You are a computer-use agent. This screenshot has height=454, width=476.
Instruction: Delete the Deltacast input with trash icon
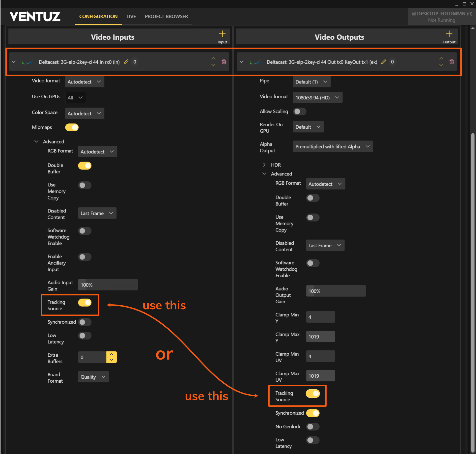pyautogui.click(x=224, y=62)
